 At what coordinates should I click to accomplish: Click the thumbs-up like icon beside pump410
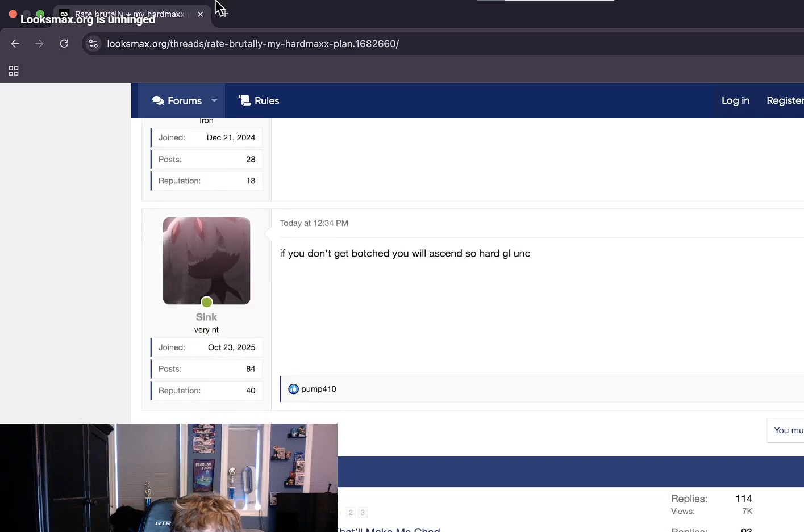(x=293, y=389)
